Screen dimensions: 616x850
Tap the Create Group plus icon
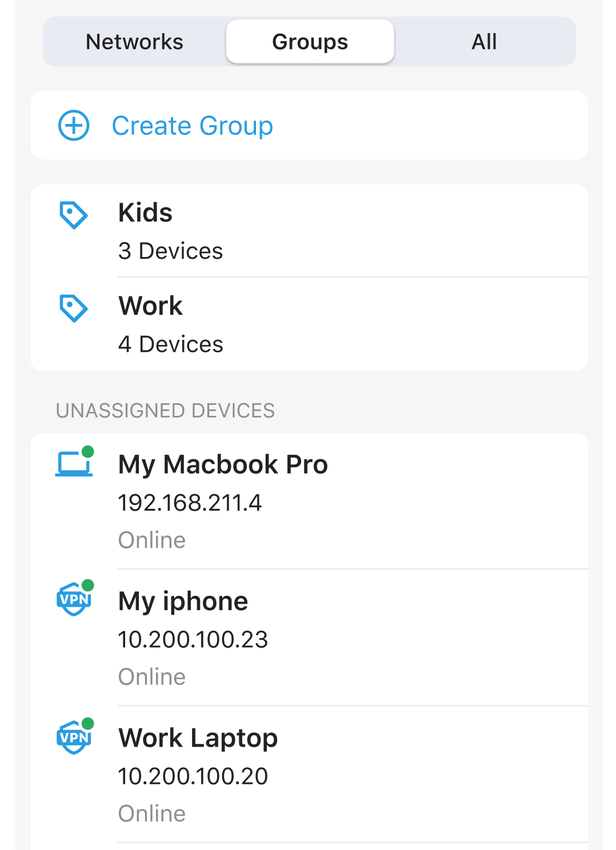point(74,125)
